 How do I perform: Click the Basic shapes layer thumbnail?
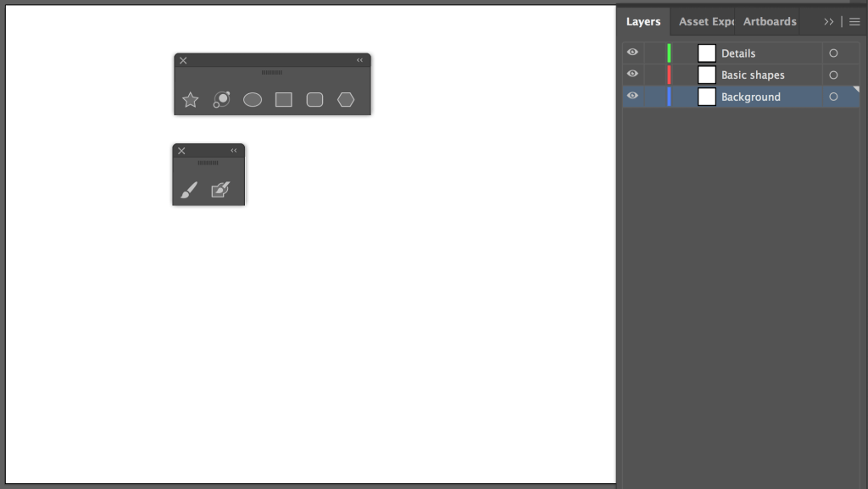pos(707,75)
